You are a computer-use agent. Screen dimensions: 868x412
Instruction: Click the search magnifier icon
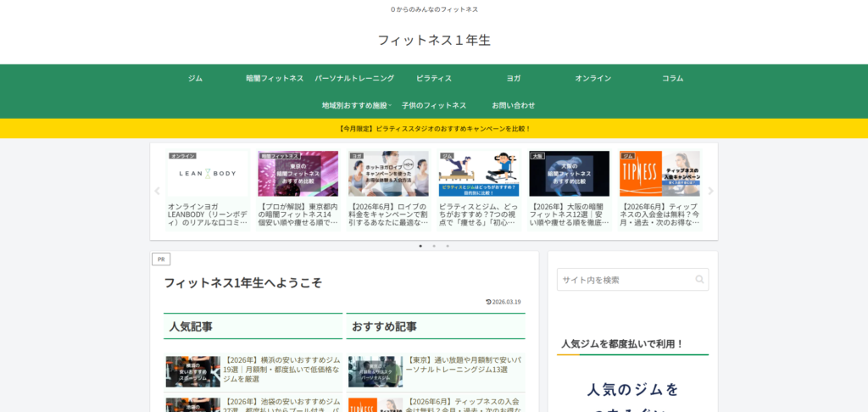[x=699, y=280]
